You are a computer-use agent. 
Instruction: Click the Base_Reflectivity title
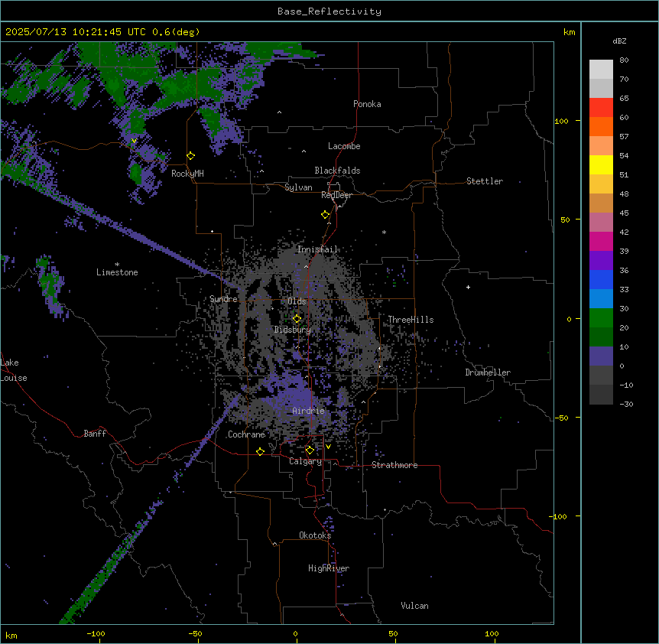tap(329, 11)
